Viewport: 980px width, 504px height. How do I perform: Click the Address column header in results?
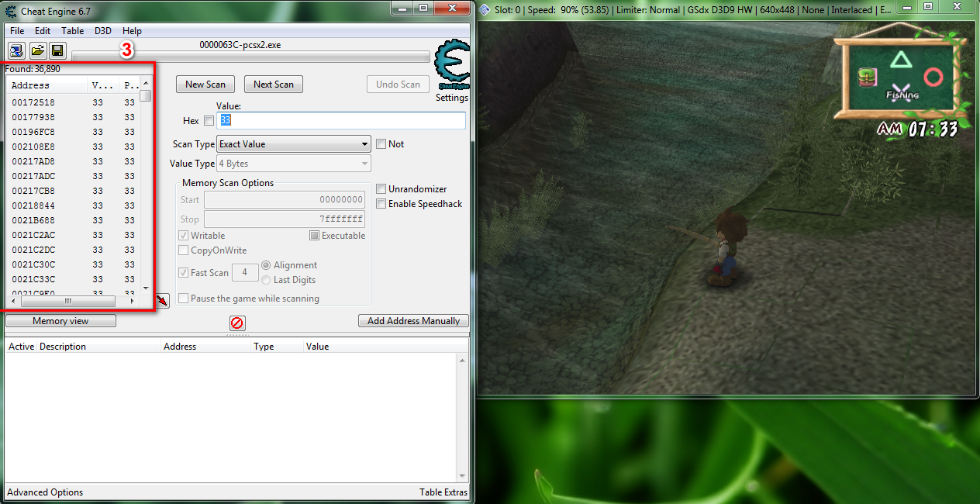click(x=47, y=86)
